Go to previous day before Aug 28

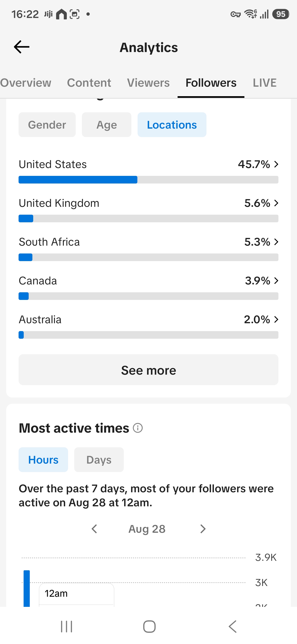click(x=94, y=529)
